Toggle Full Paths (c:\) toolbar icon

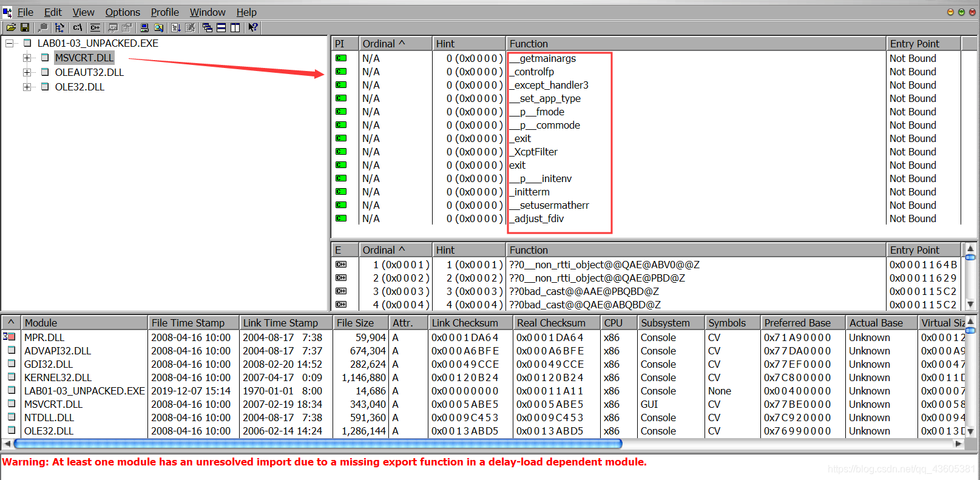click(78, 27)
